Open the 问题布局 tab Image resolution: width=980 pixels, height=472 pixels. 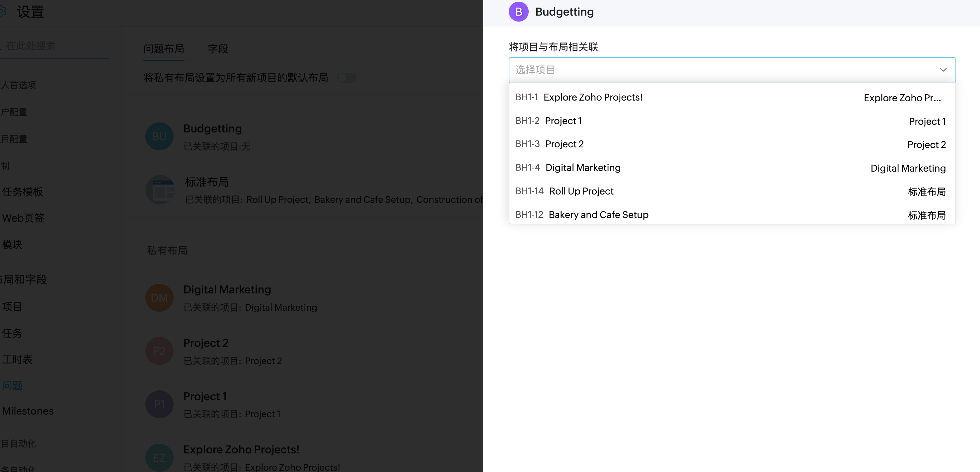[164, 49]
